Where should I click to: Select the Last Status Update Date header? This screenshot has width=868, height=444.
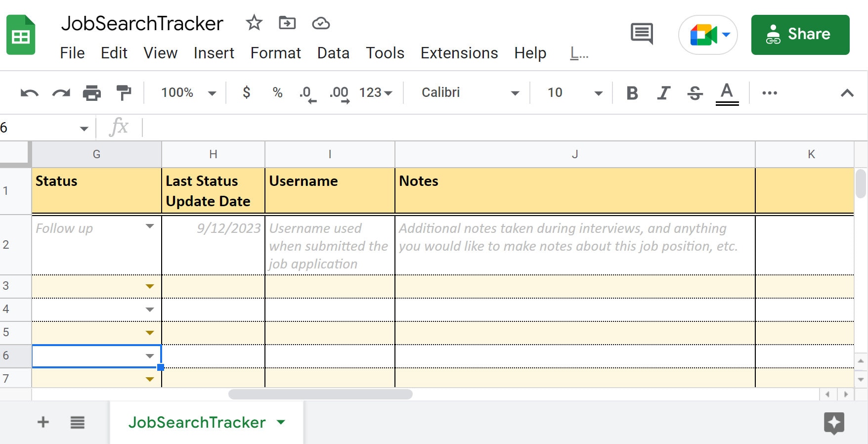[213, 191]
